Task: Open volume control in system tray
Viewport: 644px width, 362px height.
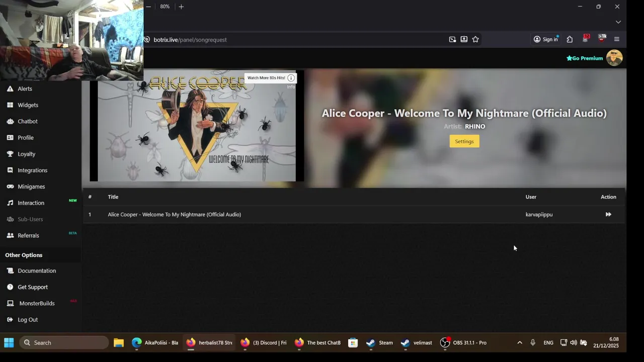Action: (574, 342)
